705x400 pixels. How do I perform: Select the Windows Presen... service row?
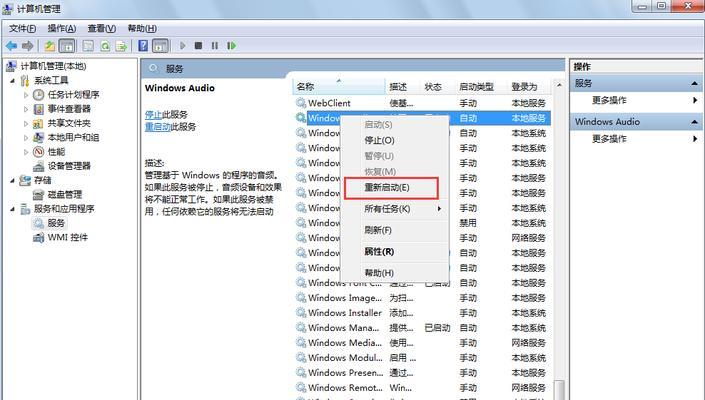click(x=423, y=373)
